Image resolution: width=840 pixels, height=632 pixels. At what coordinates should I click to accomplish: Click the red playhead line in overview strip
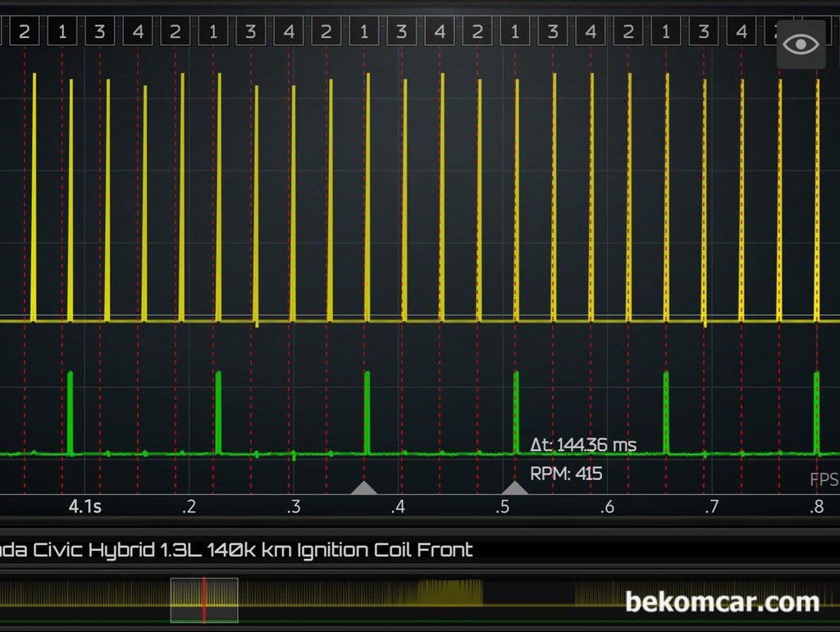(x=204, y=600)
